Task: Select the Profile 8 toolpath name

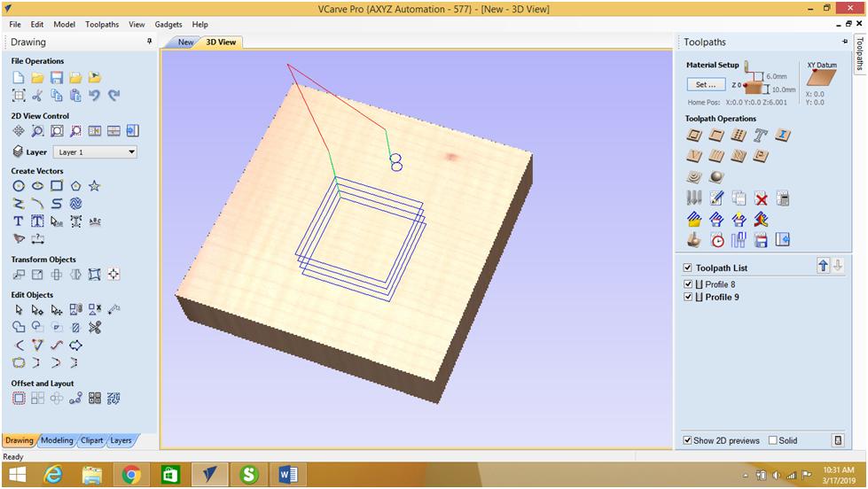Action: pyautogui.click(x=720, y=283)
